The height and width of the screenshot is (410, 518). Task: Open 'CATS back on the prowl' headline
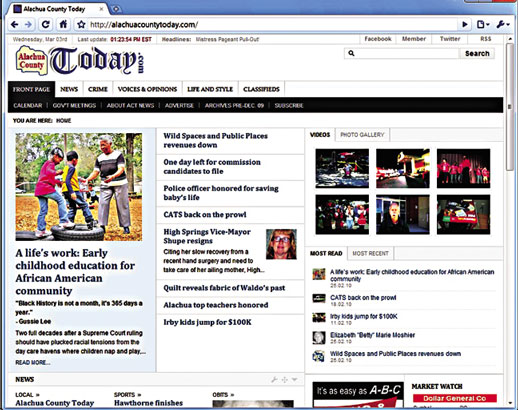[x=205, y=214]
